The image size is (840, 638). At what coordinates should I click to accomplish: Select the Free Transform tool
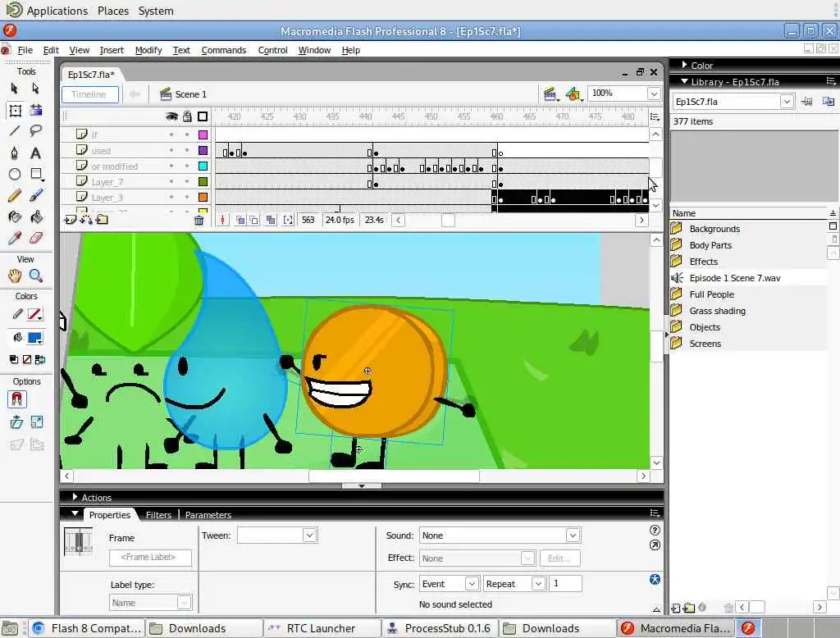click(15, 111)
